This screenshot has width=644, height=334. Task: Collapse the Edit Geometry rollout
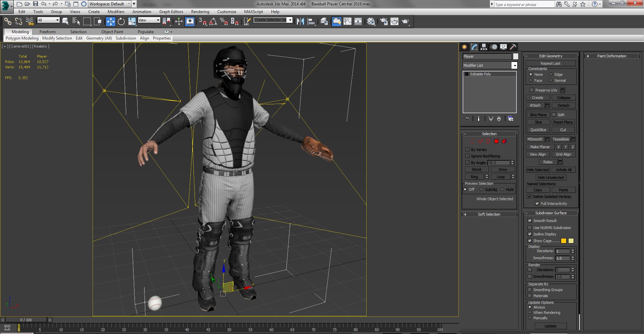pyautogui.click(x=551, y=56)
